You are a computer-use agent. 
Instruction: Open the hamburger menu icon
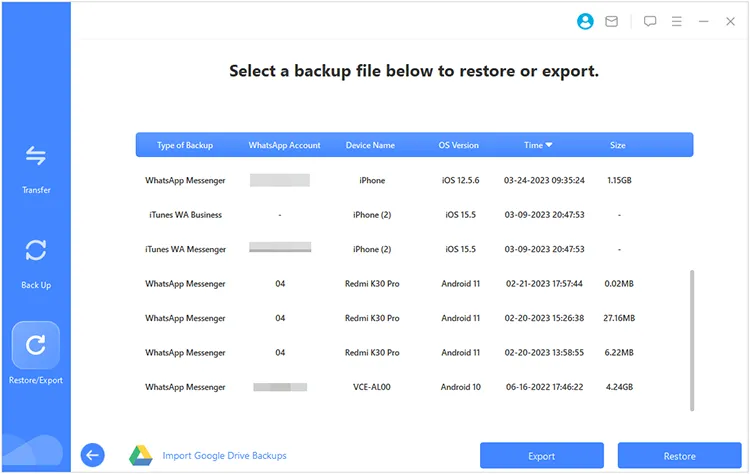[x=676, y=22]
